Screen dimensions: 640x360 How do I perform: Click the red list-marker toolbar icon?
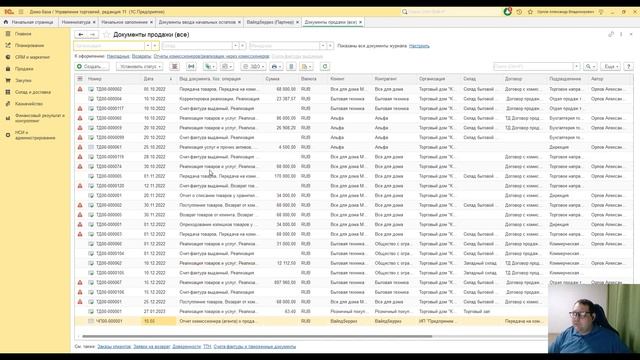[x=174, y=67]
